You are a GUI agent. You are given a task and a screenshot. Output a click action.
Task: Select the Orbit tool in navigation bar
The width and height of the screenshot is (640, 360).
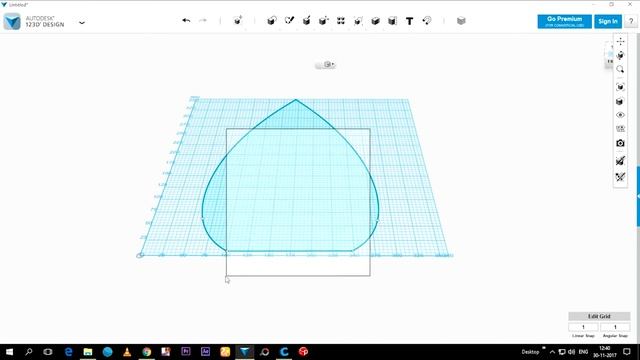pos(620,55)
